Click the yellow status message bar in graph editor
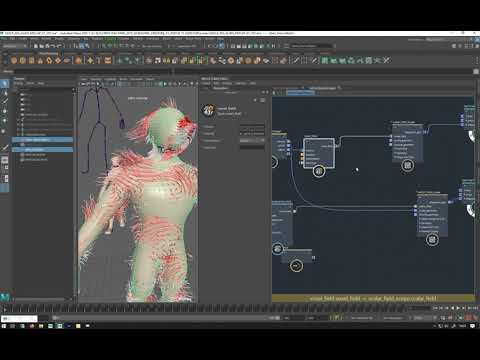The width and height of the screenshot is (480, 360). pos(373,298)
